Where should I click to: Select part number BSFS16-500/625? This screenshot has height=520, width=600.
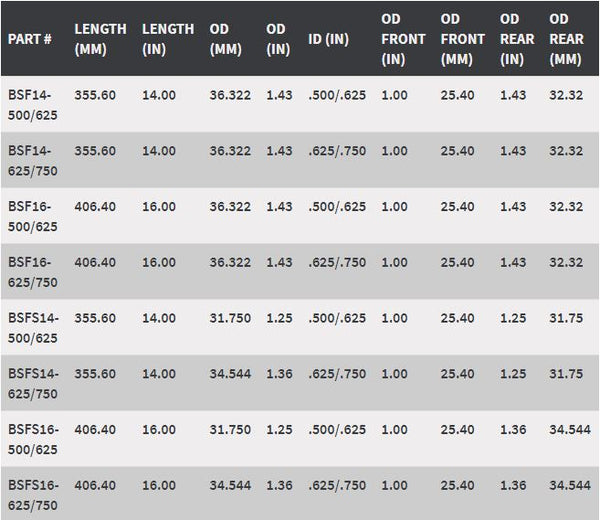click(34, 439)
